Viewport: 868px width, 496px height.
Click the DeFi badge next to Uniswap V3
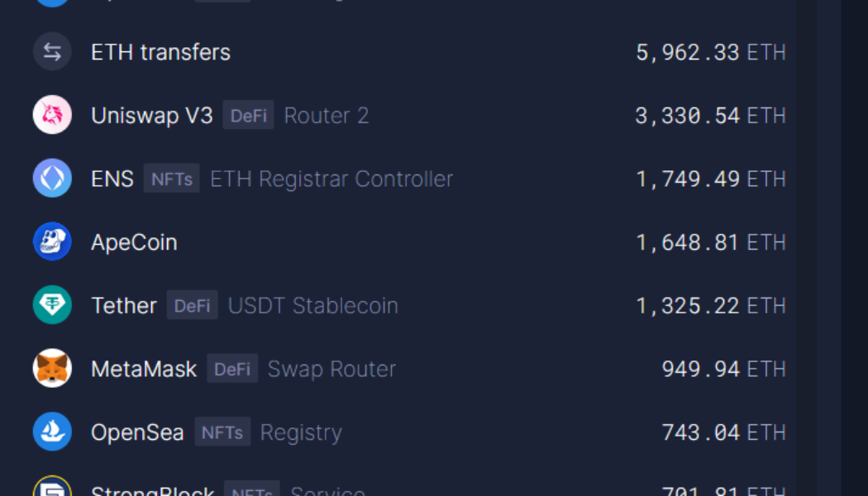pyautogui.click(x=248, y=116)
